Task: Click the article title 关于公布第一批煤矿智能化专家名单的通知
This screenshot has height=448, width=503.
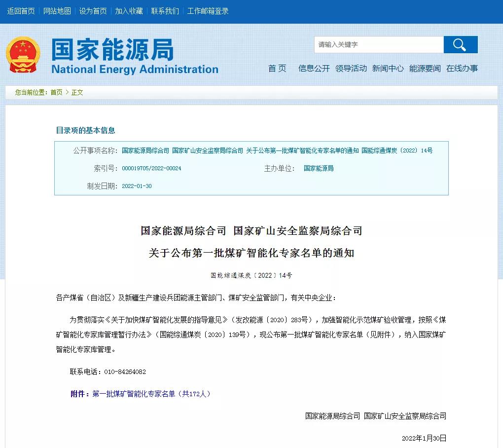Action: point(251,254)
